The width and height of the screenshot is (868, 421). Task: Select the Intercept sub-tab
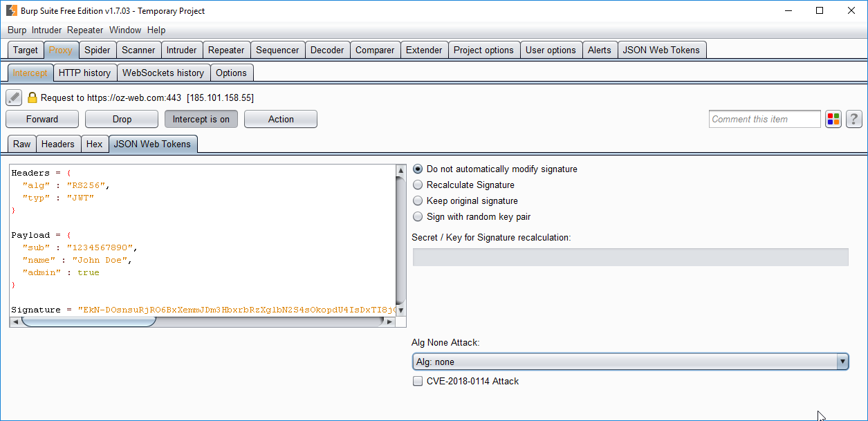coord(30,73)
